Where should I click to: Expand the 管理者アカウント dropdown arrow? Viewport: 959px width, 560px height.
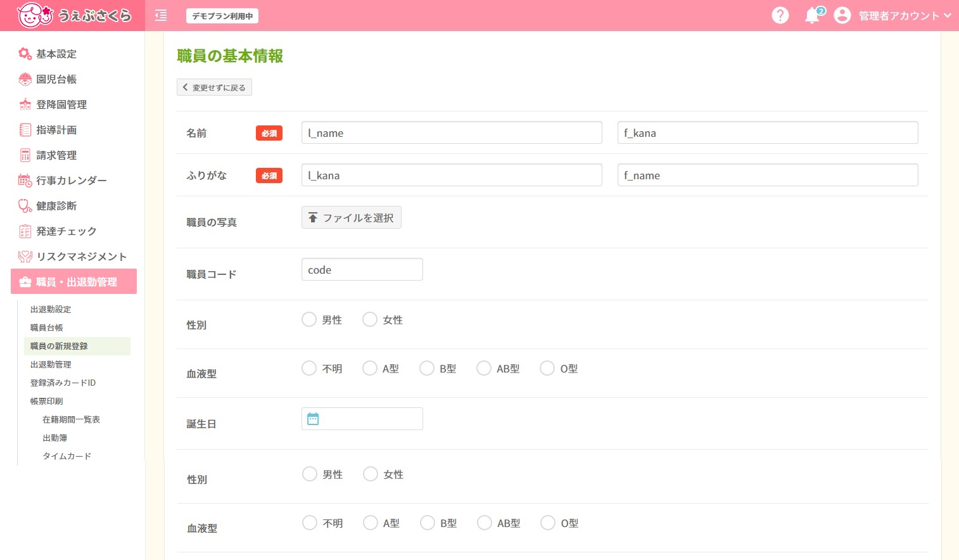(x=948, y=15)
